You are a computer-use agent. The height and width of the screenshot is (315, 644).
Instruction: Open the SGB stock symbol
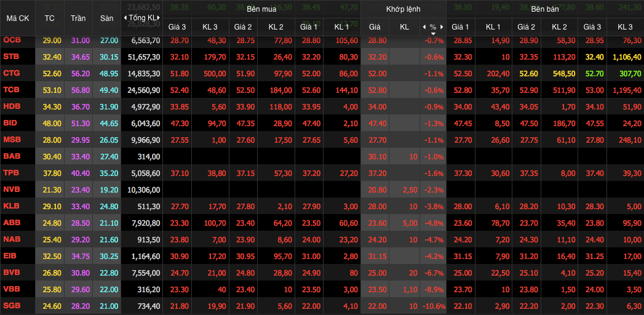click(12, 306)
